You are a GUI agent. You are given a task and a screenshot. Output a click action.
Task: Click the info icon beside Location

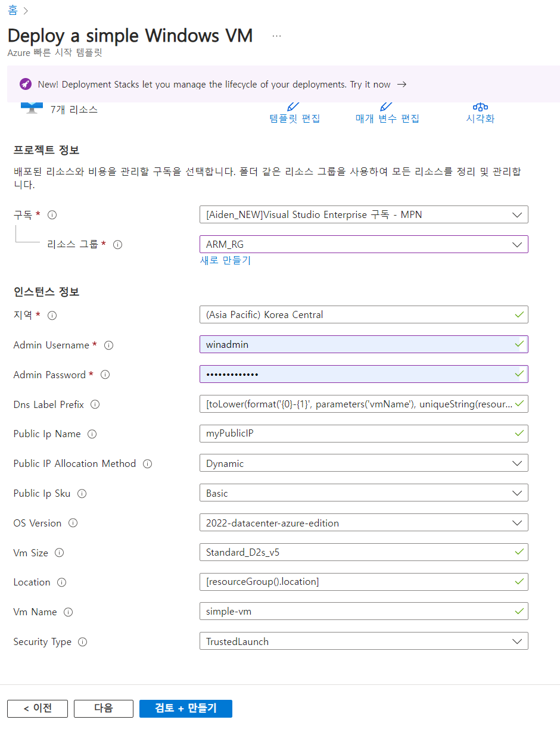(x=61, y=582)
